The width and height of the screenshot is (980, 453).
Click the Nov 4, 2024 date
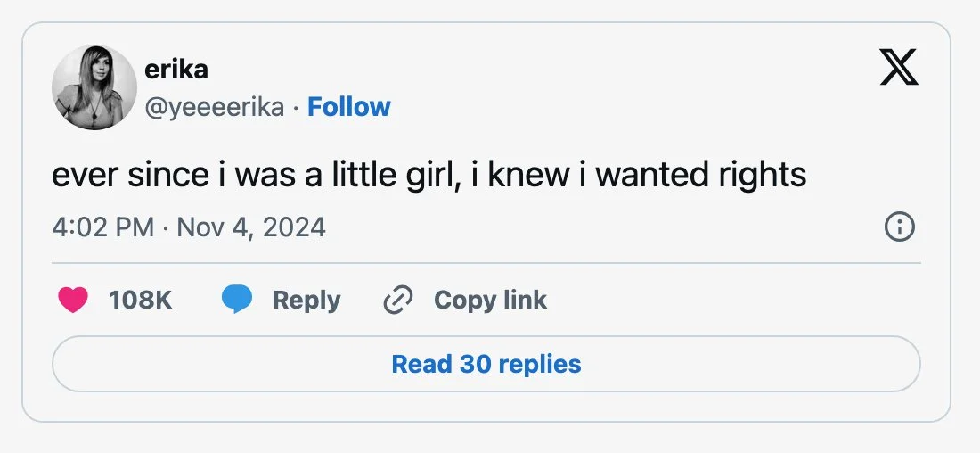[251, 226]
